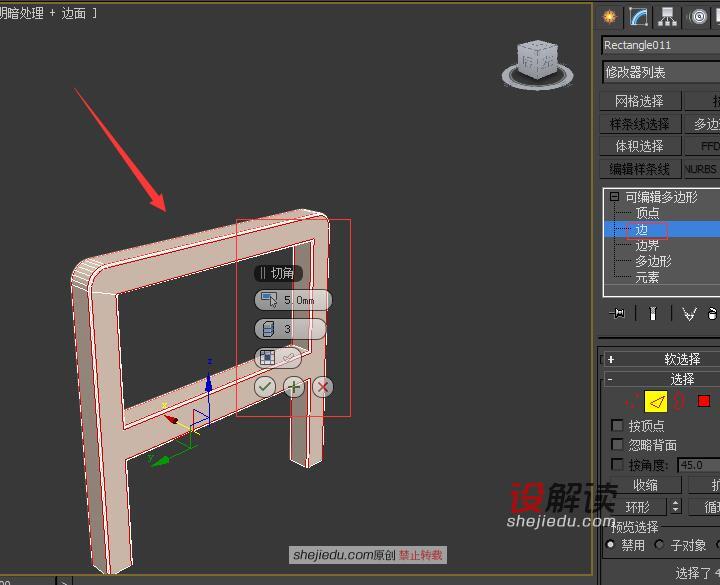Confirm chamfer with the green checkmark
Viewport: 720px width, 585px height.
tap(265, 387)
